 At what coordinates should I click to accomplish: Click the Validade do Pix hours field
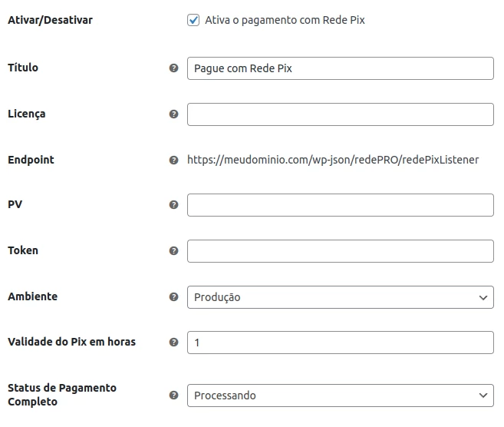tap(340, 343)
